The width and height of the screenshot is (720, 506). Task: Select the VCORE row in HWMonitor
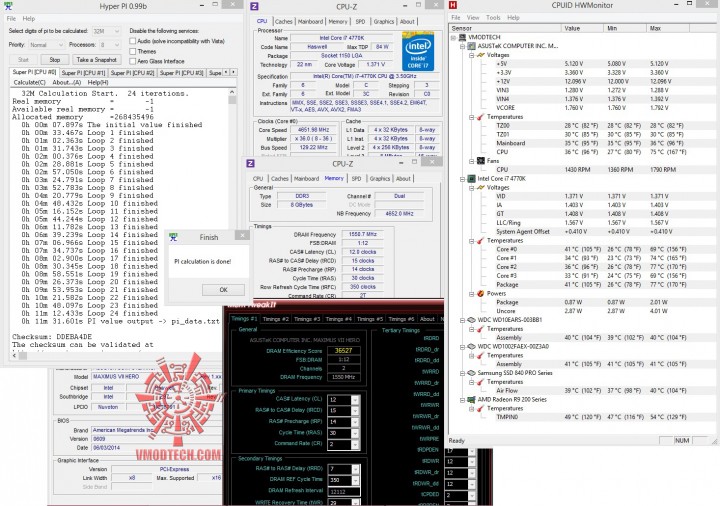(583, 108)
